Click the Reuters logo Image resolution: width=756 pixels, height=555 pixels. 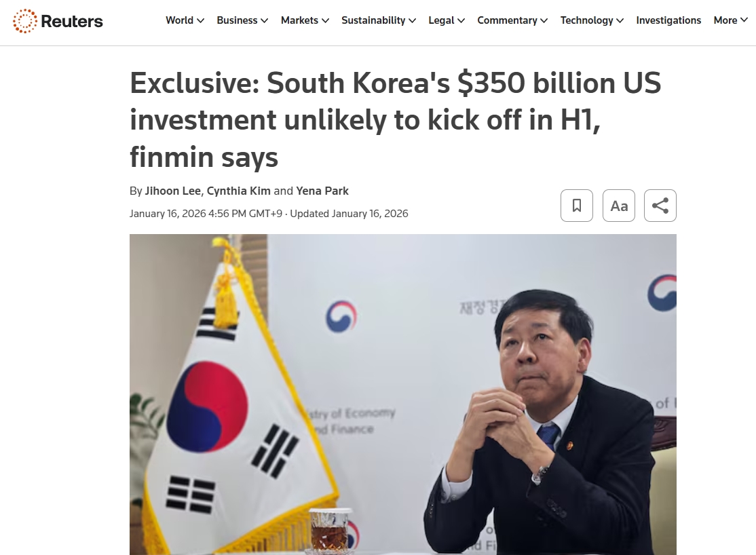[58, 21]
